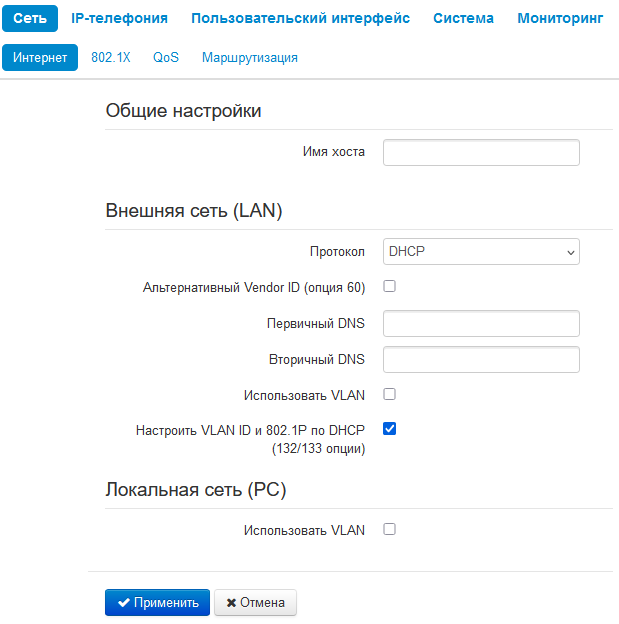Switch to IP-телефония tab
Screen dimensions: 619x624
(119, 18)
